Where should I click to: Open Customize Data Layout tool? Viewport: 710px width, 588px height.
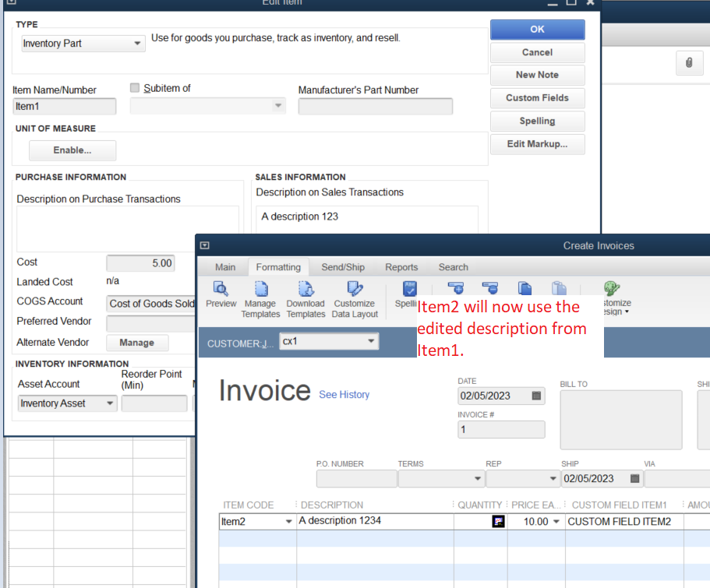click(x=355, y=300)
